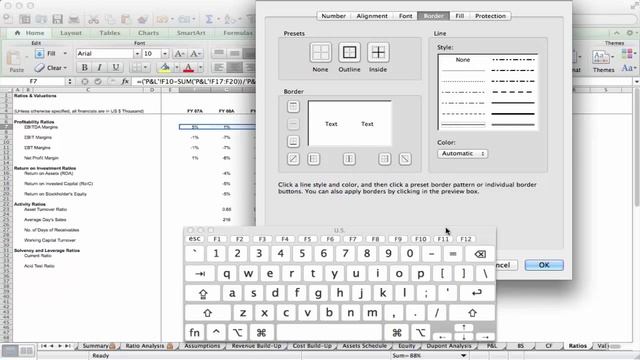Click the on-screen keyboard tab key

coord(200,273)
